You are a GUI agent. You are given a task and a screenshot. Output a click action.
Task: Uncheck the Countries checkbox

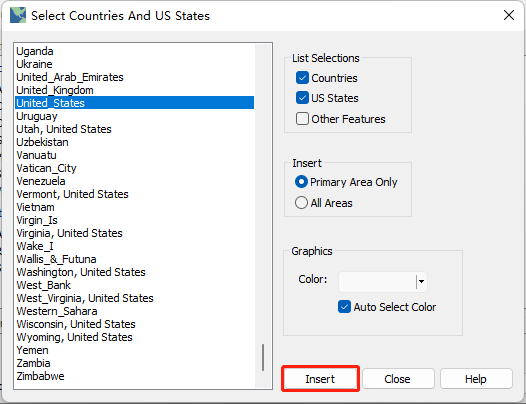302,78
